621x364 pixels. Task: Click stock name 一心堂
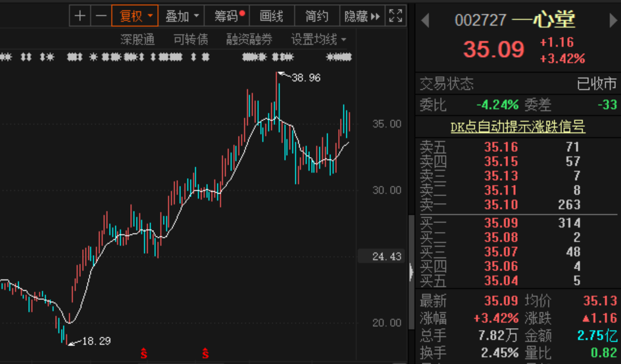point(543,20)
